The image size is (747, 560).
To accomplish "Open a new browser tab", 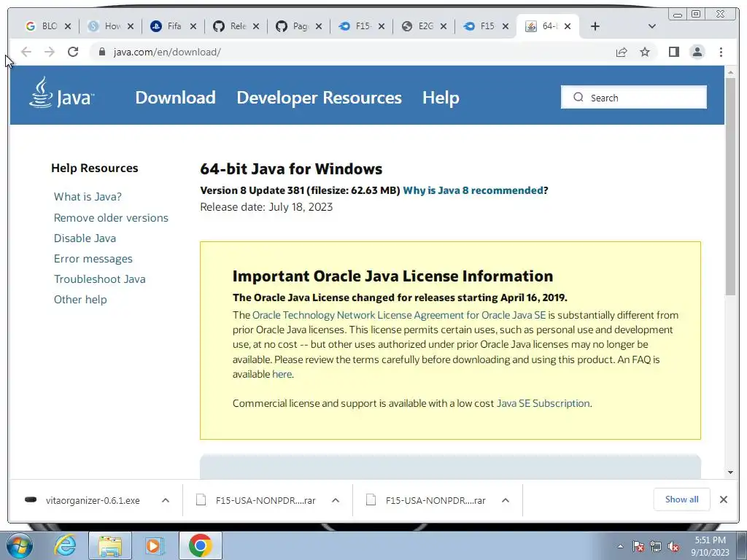I will point(595,26).
